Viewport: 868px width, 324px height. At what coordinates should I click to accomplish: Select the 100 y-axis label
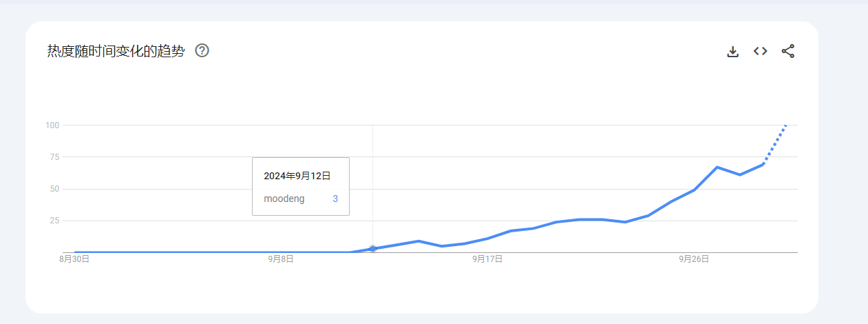pos(52,125)
